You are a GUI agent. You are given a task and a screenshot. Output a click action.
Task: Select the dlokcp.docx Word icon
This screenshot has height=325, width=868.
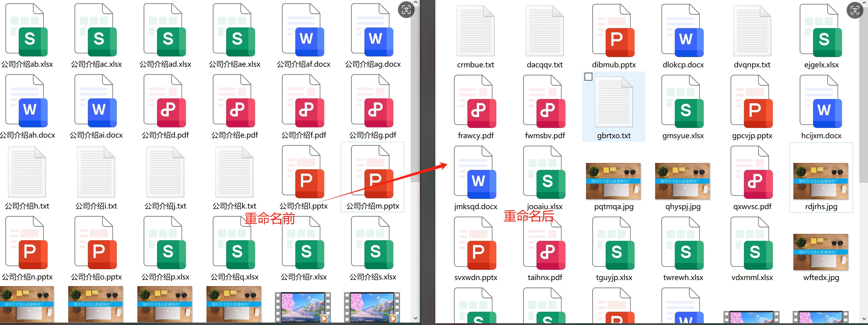point(683,31)
